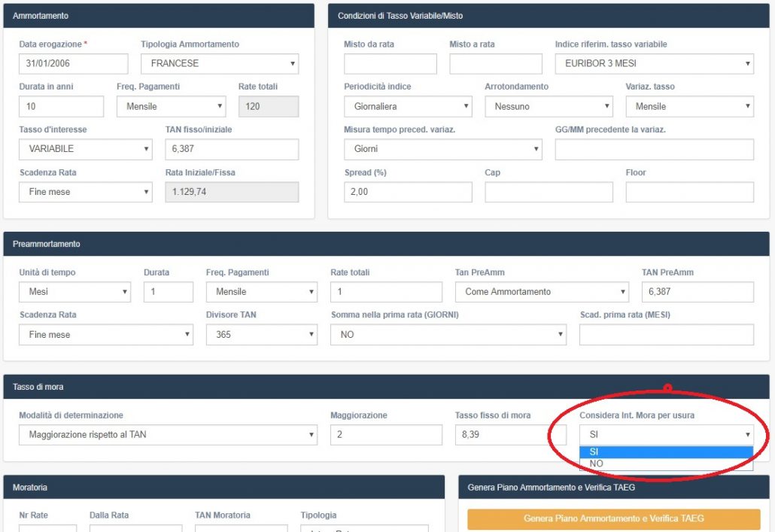
Task: Select NO in the open dropdown list
Action: tap(666, 464)
